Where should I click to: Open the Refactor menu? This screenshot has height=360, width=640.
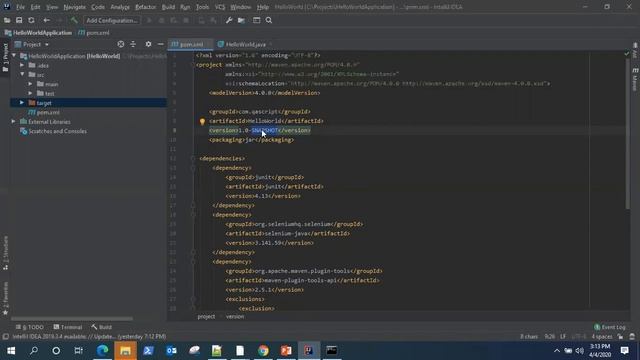click(145, 7)
